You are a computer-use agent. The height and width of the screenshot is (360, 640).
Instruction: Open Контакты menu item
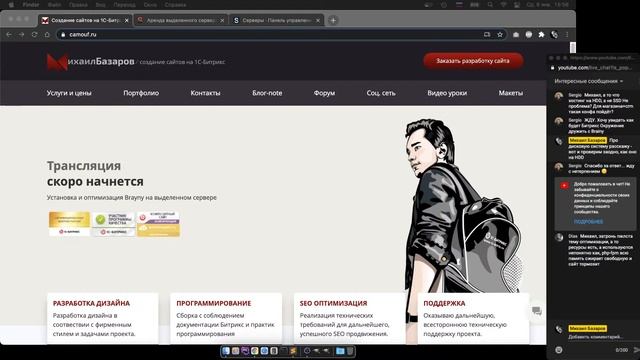tap(205, 93)
